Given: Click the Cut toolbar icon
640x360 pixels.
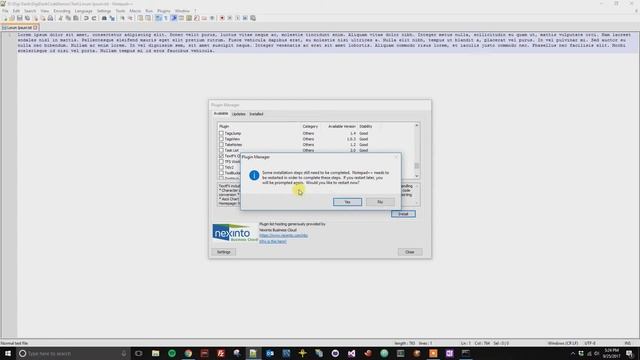Looking at the screenshot, I should pyautogui.click(x=61, y=18).
